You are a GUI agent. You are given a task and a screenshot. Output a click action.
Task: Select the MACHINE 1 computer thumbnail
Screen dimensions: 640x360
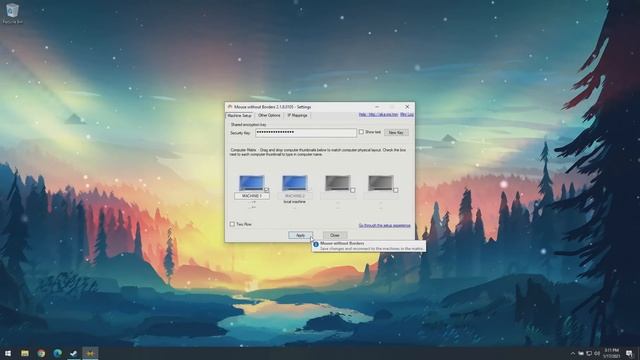[x=252, y=183]
